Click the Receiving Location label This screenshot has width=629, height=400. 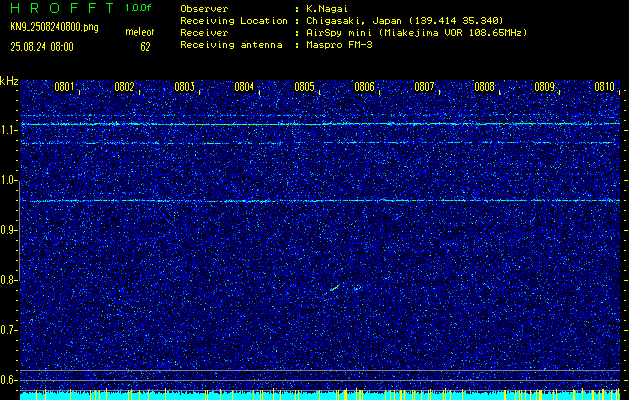click(234, 21)
